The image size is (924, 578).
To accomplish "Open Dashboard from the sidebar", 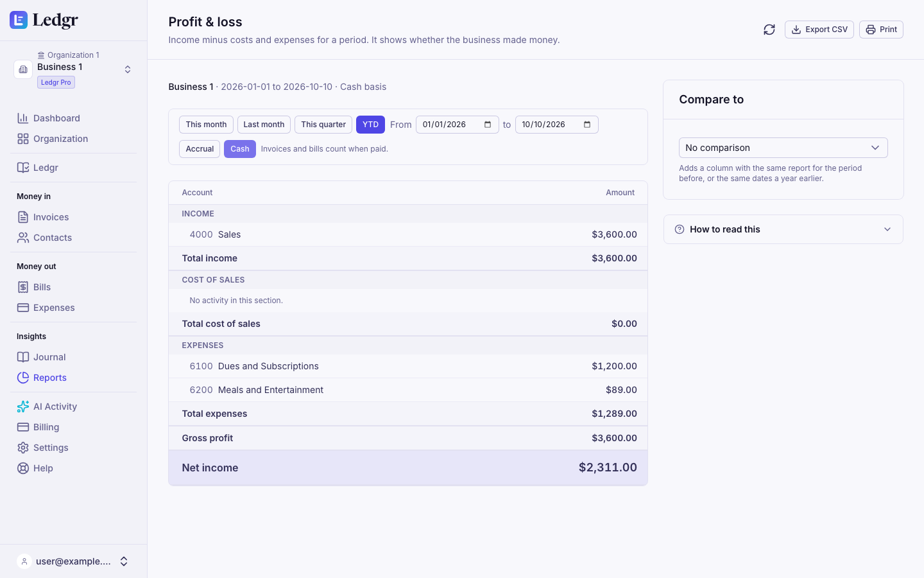I will click(73, 118).
